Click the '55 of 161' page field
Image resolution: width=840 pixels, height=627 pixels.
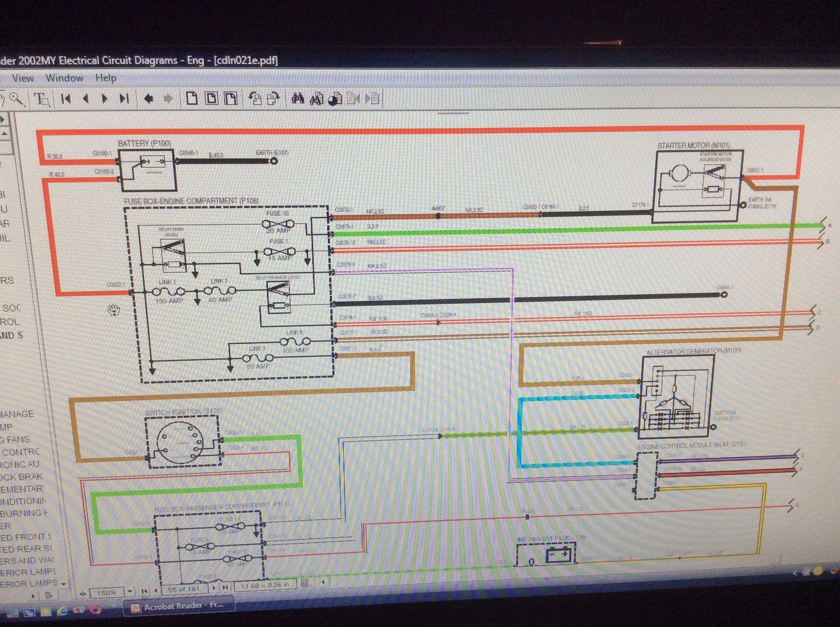pos(184,590)
